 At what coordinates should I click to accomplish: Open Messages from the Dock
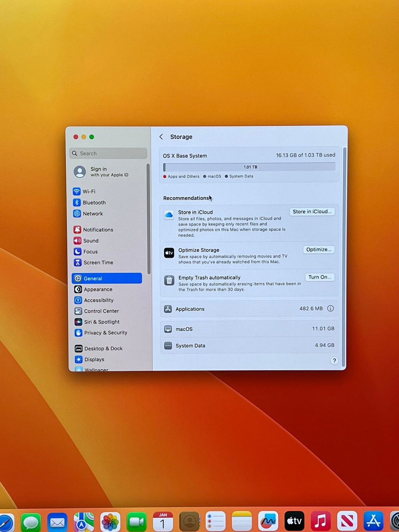coord(31,521)
